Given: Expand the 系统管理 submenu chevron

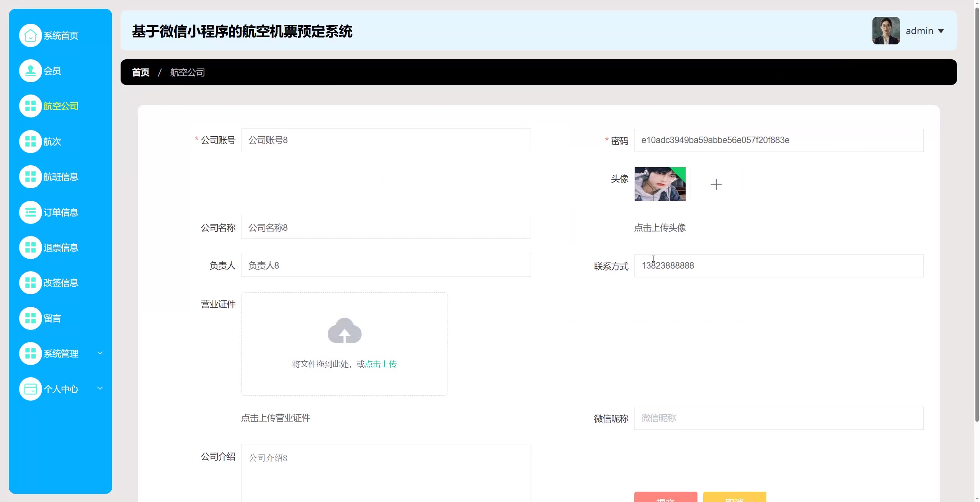Looking at the screenshot, I should coord(100,353).
